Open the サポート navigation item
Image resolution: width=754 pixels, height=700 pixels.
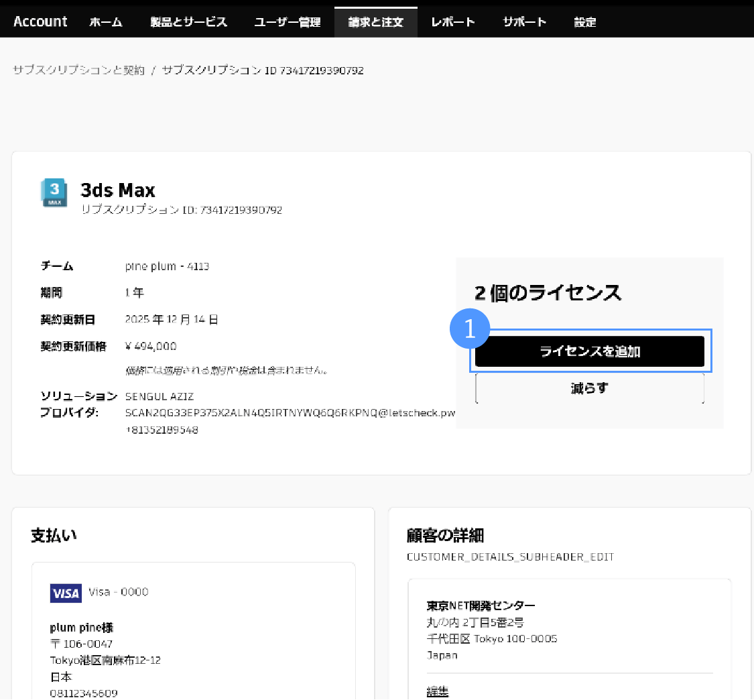point(524,22)
